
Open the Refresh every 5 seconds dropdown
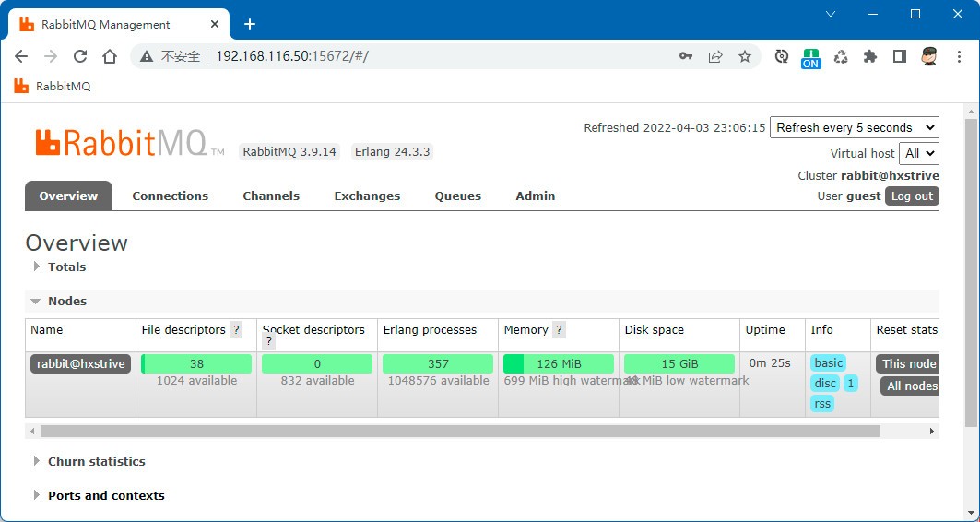[x=855, y=127]
